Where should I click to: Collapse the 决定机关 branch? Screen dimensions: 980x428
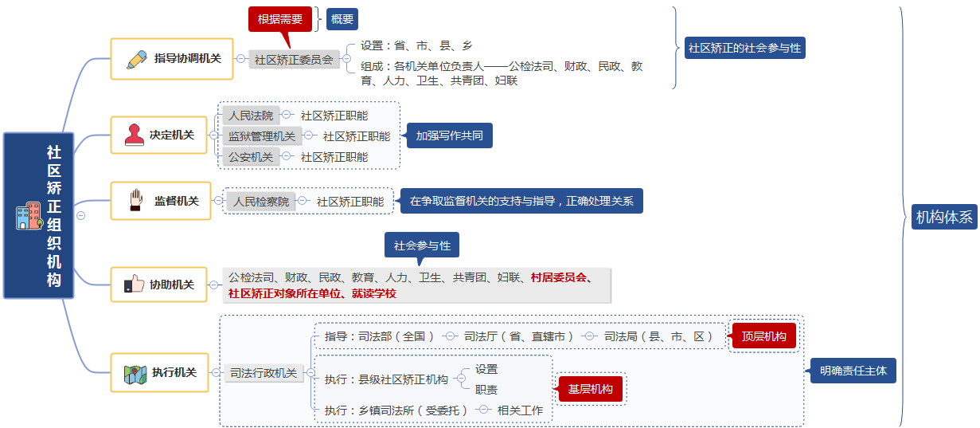click(213, 135)
